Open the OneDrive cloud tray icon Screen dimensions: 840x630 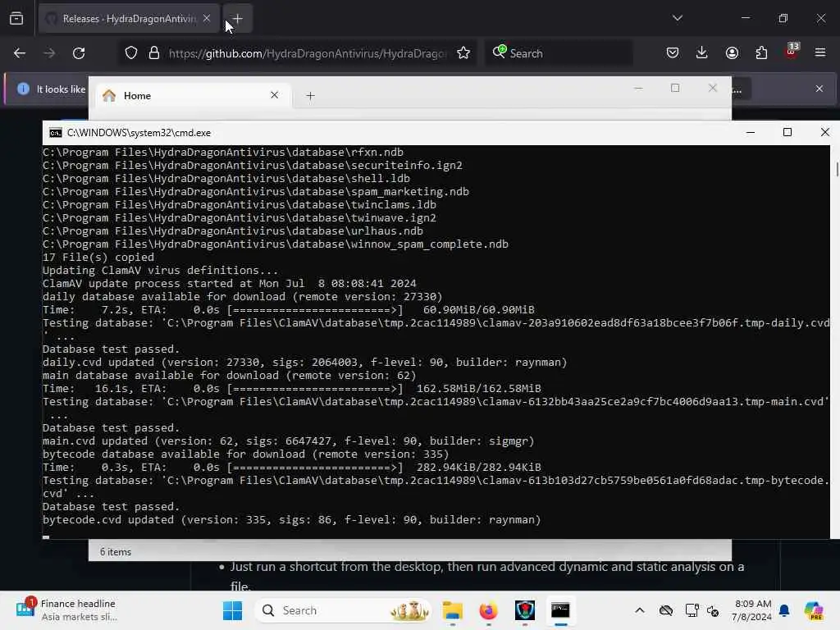coord(666,610)
